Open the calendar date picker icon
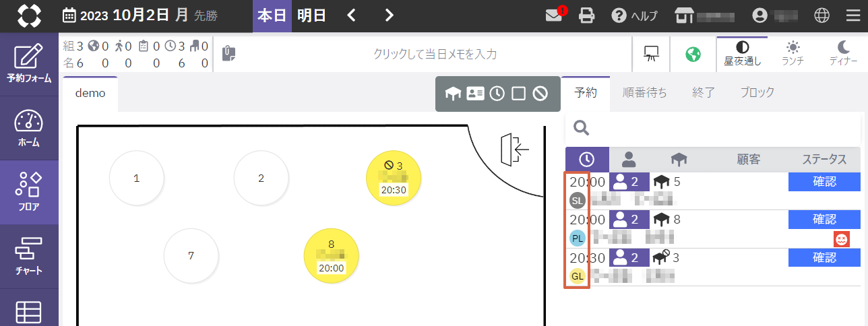Viewport: 868px width, 326px height. 69,15
